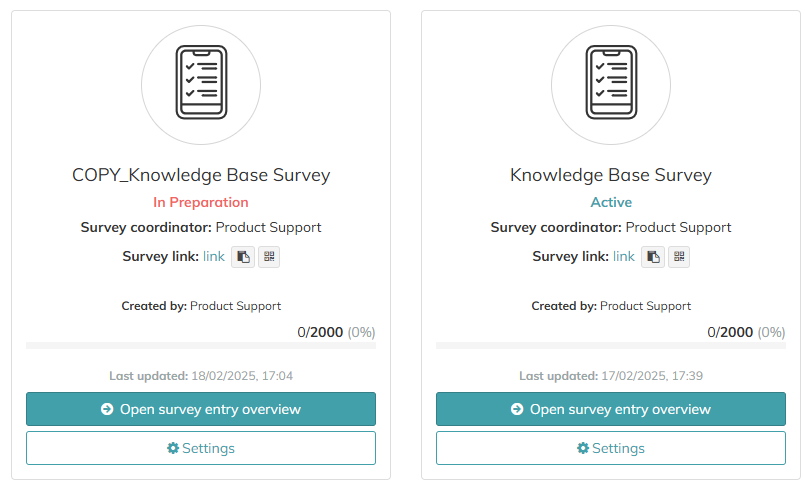Open survey entry overview for COPY_Knowledge Base Survey
The image size is (805, 489).
coord(201,409)
